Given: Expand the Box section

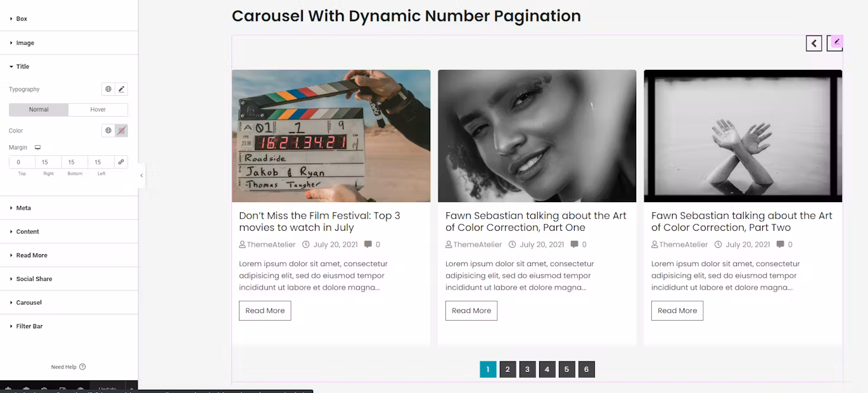Looking at the screenshot, I should (69, 19).
